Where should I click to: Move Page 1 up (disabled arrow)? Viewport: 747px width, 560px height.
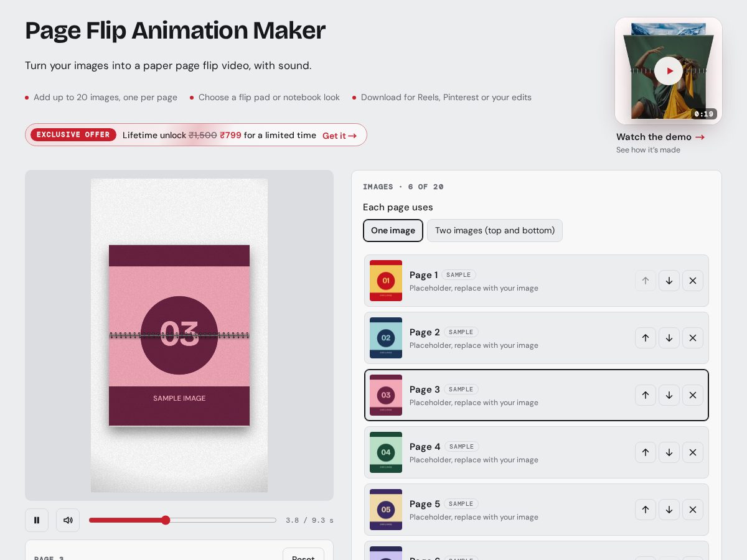click(x=646, y=281)
